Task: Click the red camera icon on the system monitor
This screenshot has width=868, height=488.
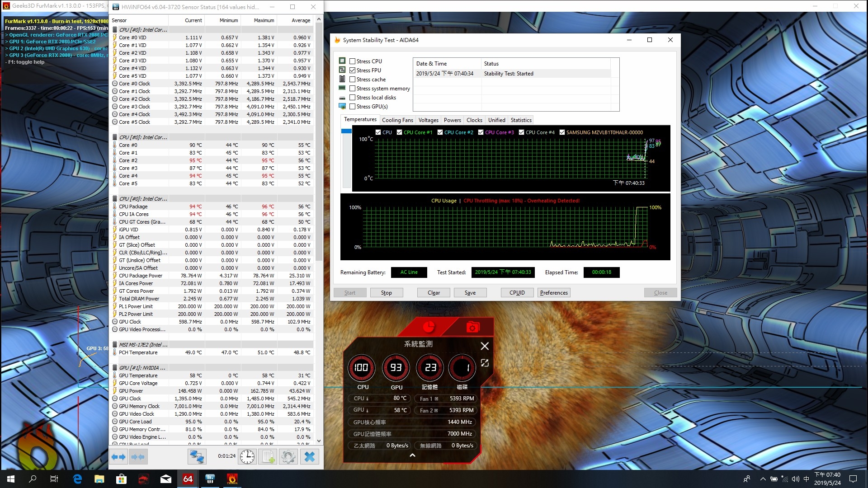Action: coord(472,327)
